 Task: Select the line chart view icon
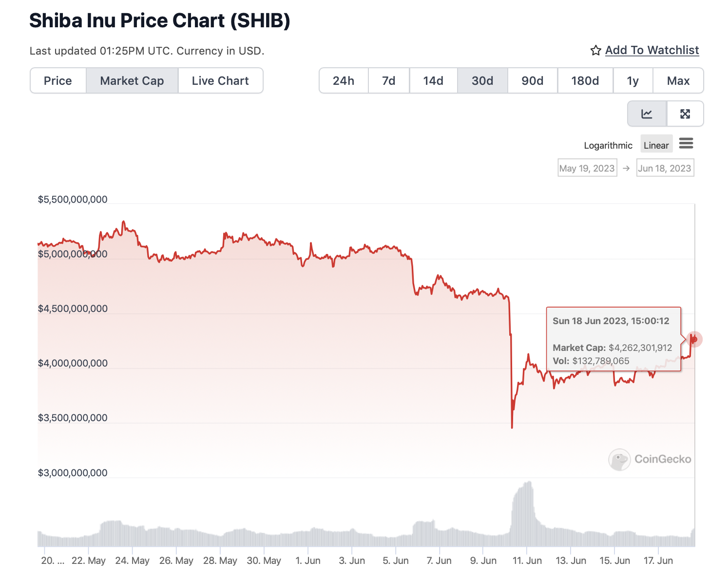[x=647, y=114]
